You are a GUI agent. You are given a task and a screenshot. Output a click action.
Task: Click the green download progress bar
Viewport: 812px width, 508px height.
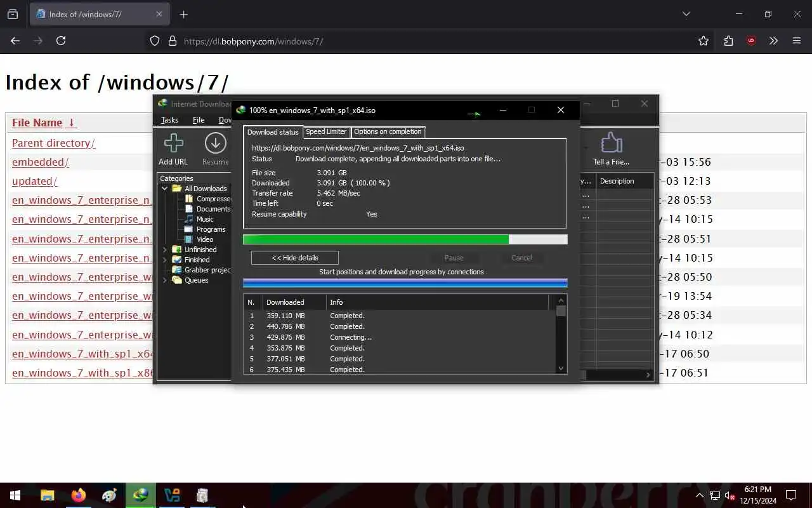(x=405, y=239)
